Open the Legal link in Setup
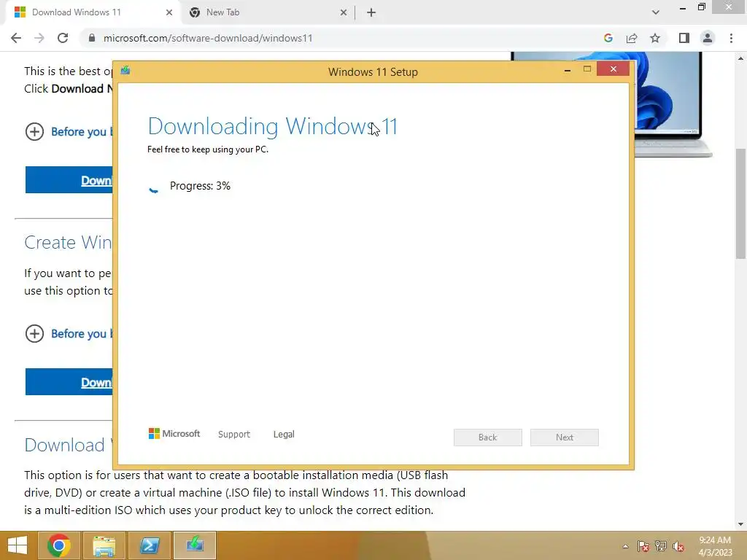Viewport: 747px width, 560px height. click(284, 435)
